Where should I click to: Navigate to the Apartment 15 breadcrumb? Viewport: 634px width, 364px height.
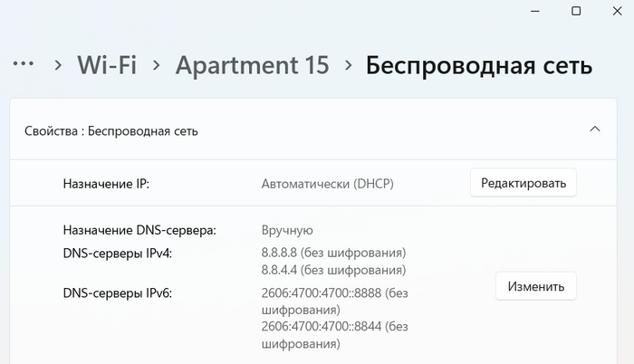(x=253, y=65)
